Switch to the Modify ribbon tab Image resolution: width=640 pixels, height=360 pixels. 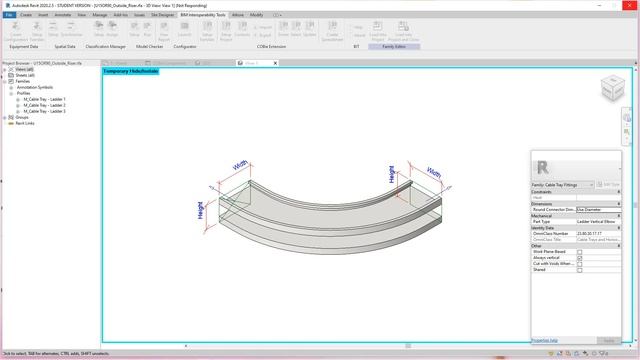pyautogui.click(x=256, y=15)
